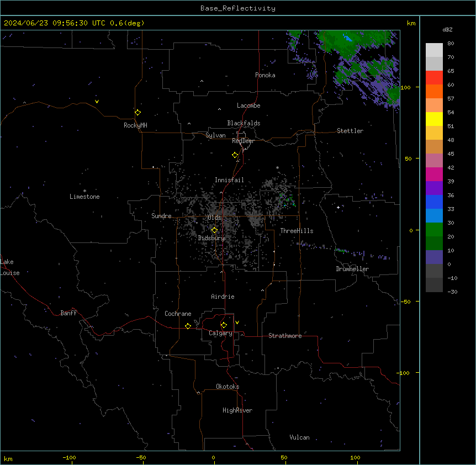Click the Strathmore label
Screen dimensions: 476x465
285,336
